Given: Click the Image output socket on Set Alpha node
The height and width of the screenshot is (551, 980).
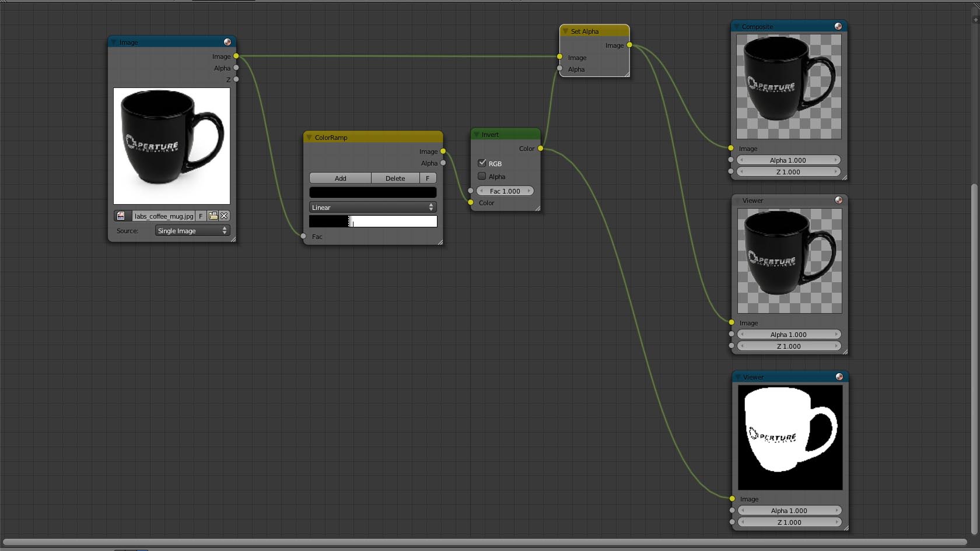Looking at the screenshot, I should (629, 45).
